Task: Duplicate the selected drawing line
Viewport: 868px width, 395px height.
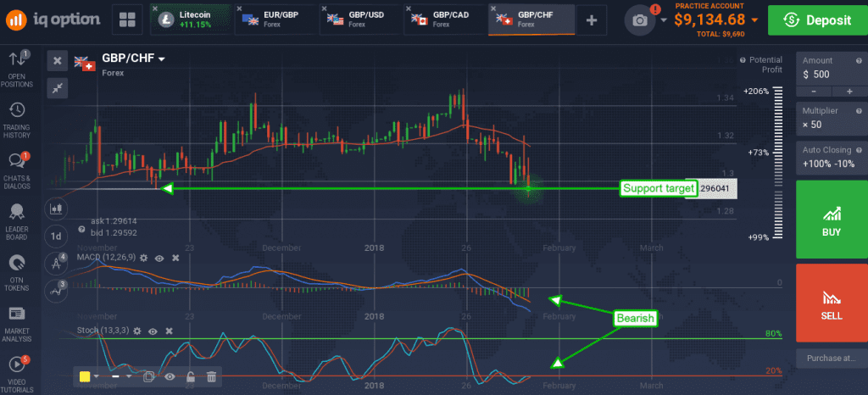Action: pyautogui.click(x=147, y=376)
